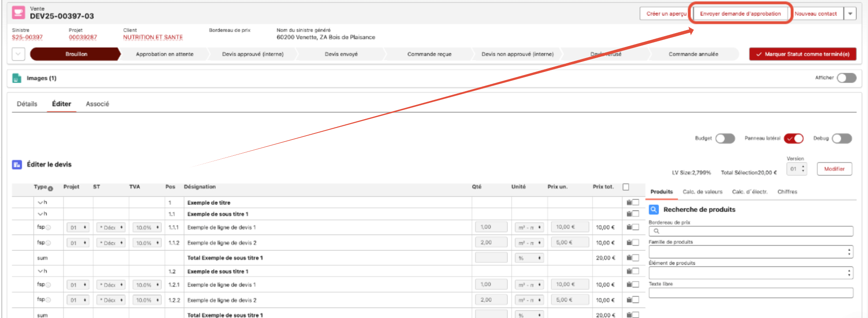Click the Texte libre input field

pos(751,293)
